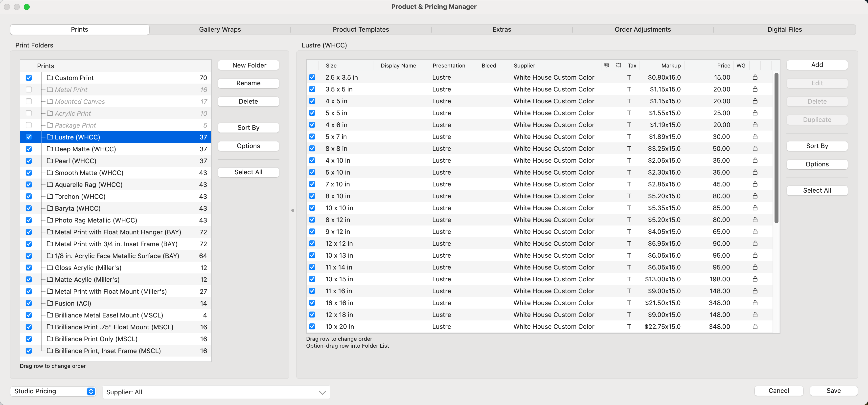Enable the Mounted Canvas folder checkbox
Image resolution: width=868 pixels, height=405 pixels.
pos(29,101)
